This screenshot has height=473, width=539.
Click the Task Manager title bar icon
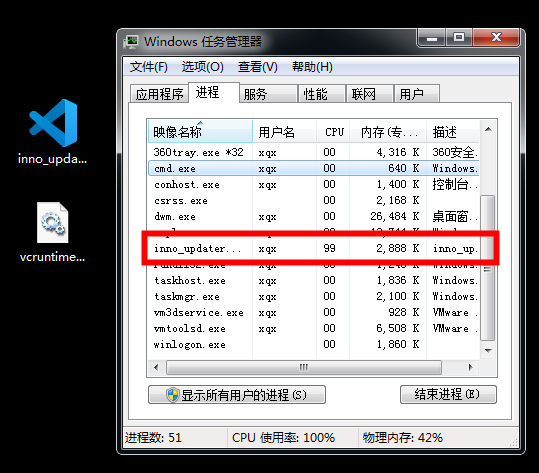131,42
